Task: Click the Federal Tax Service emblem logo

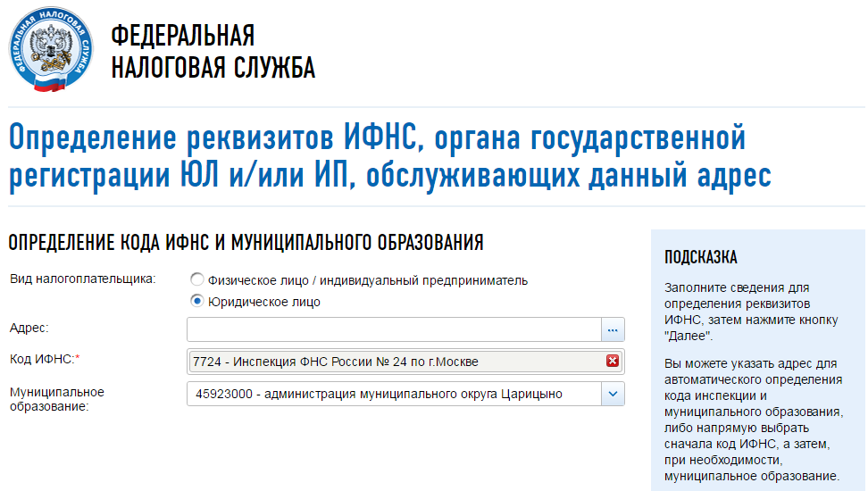Action: 50,49
